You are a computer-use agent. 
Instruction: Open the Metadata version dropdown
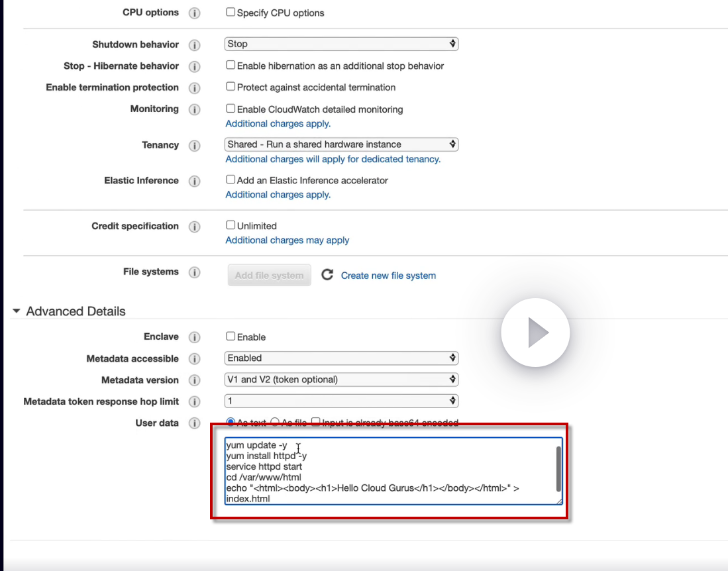341,380
